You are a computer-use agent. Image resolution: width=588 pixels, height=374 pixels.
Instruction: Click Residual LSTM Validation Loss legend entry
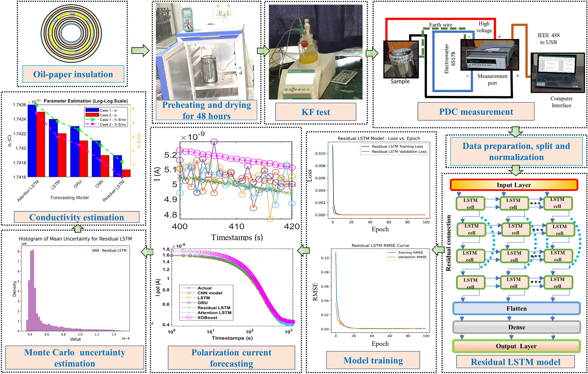coord(399,151)
